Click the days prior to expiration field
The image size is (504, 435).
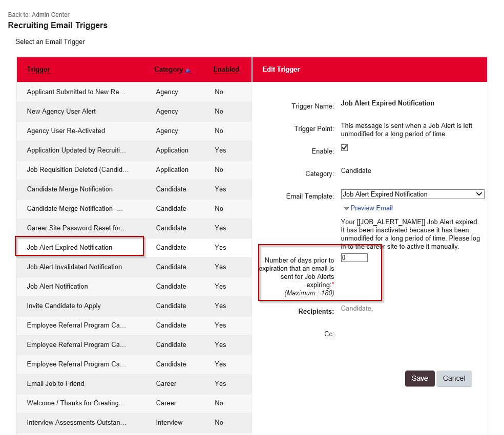point(354,257)
